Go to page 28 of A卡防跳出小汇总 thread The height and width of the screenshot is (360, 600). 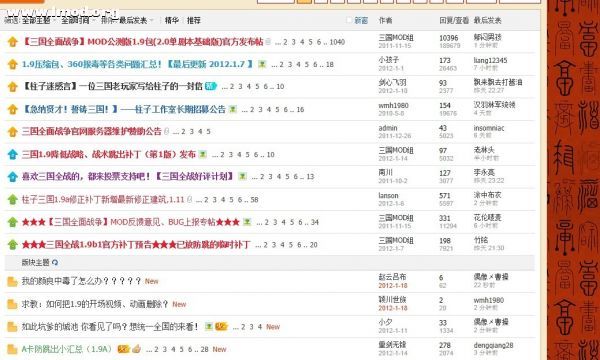coord(205,349)
